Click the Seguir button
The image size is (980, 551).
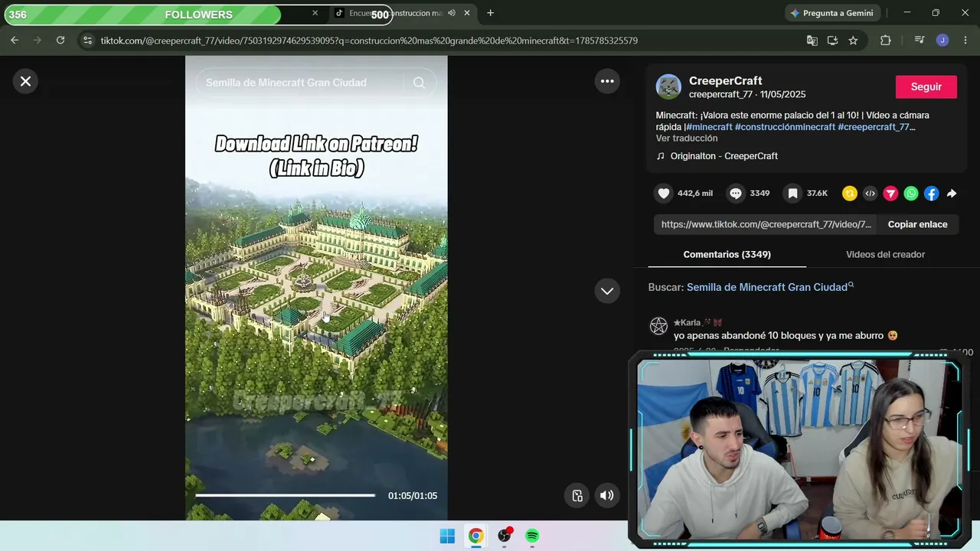pos(926,87)
